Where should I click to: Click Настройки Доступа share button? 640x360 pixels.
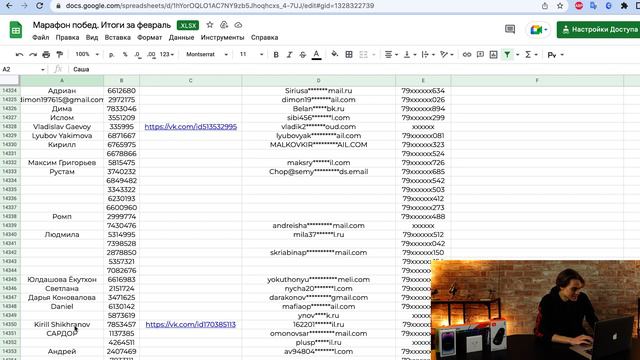[598, 29]
